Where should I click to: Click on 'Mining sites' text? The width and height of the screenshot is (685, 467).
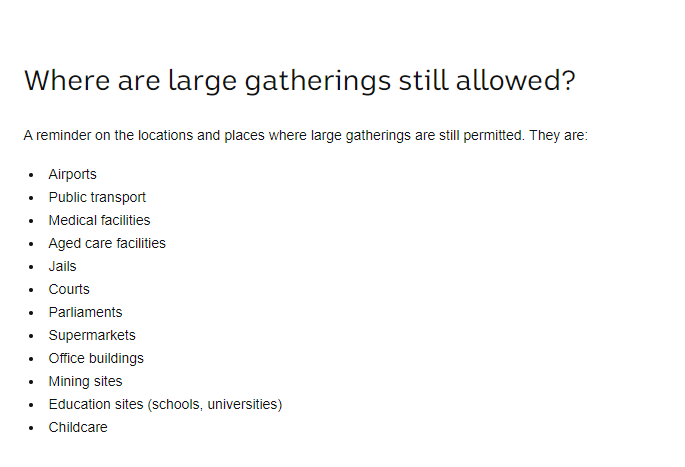point(85,381)
